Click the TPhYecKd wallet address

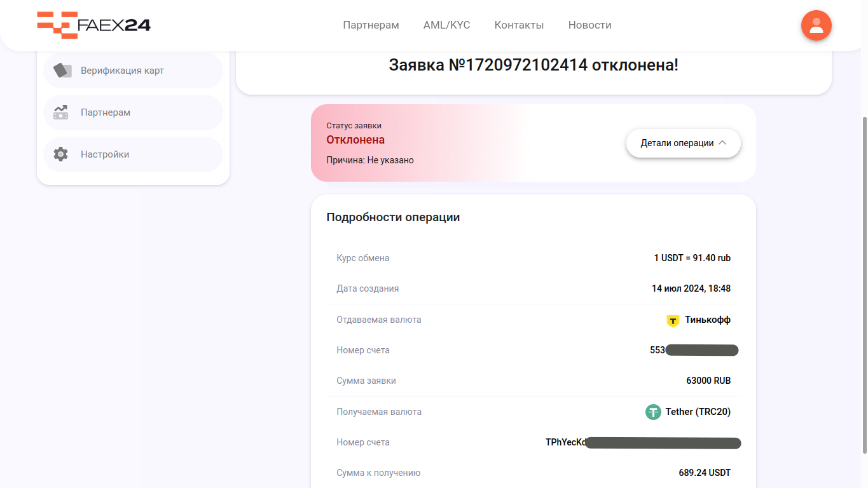coord(566,442)
